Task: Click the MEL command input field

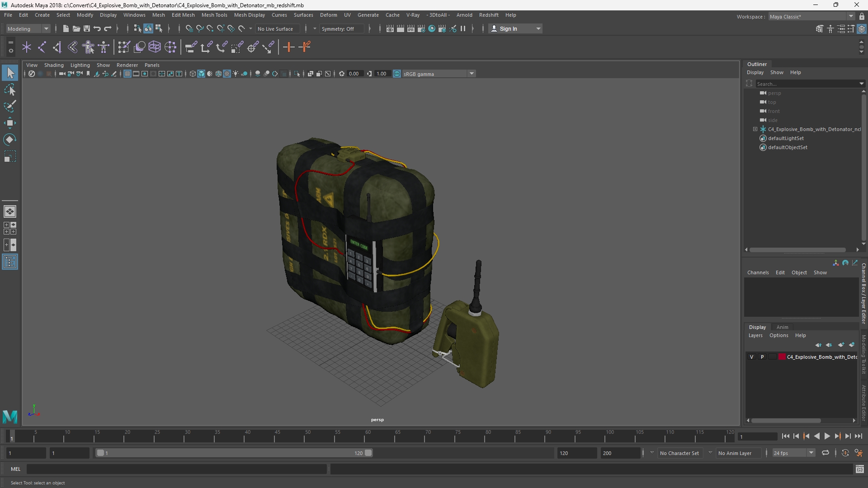Action: point(176,469)
